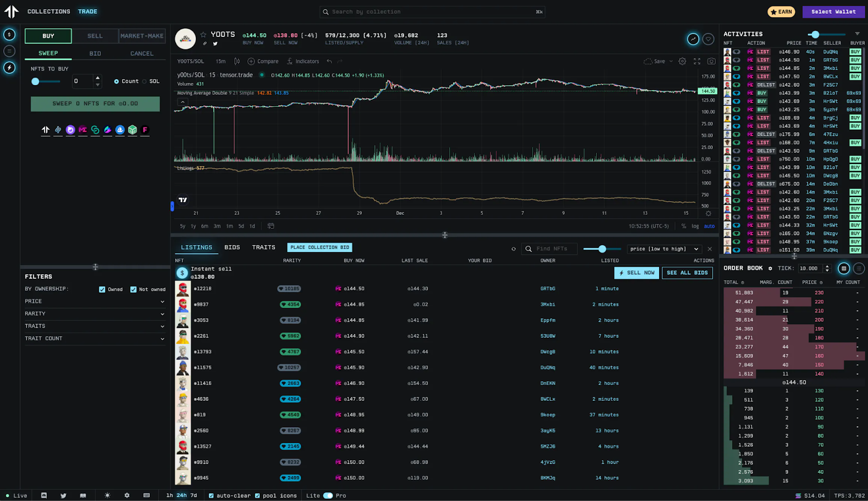
Task: Select the SOL radio option
Action: [145, 81]
